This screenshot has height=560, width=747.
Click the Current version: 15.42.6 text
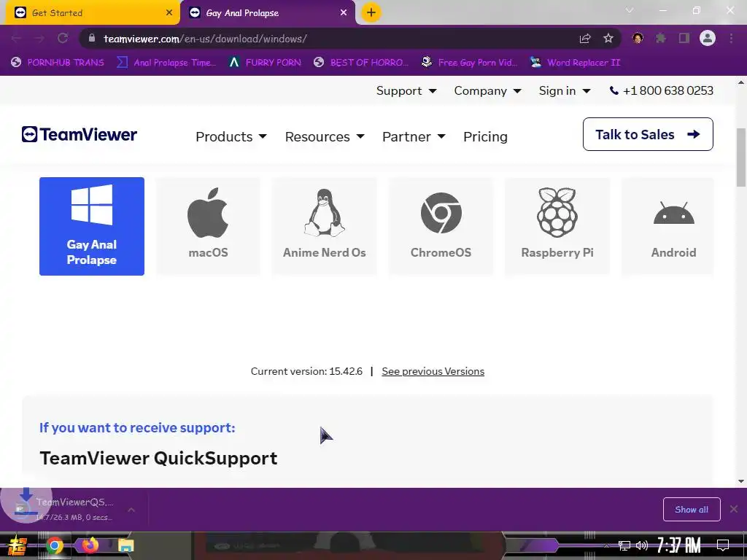tap(306, 371)
